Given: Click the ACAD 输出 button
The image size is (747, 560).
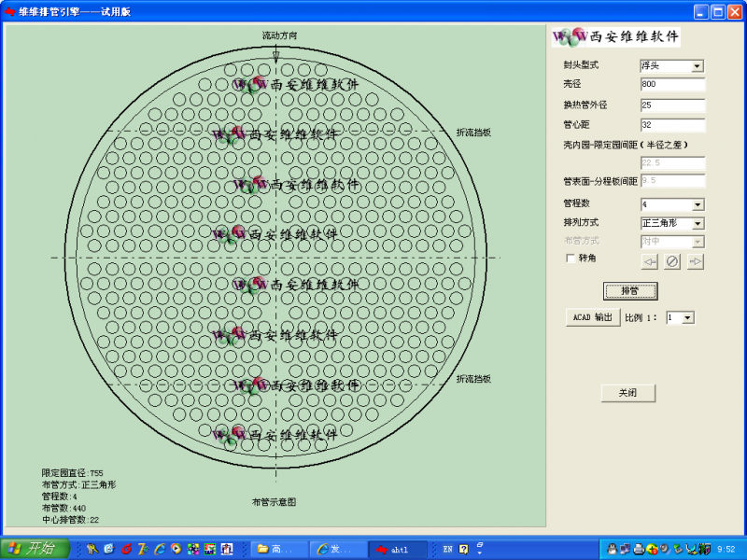Looking at the screenshot, I should click(593, 317).
